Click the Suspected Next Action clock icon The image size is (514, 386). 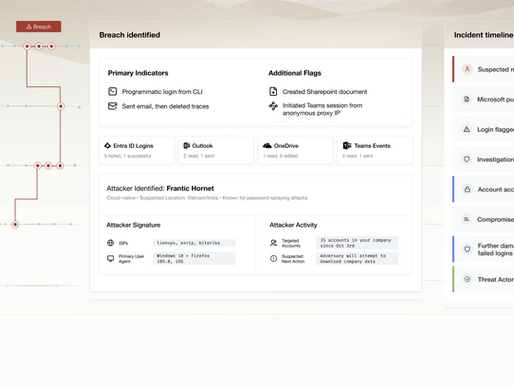(273, 258)
